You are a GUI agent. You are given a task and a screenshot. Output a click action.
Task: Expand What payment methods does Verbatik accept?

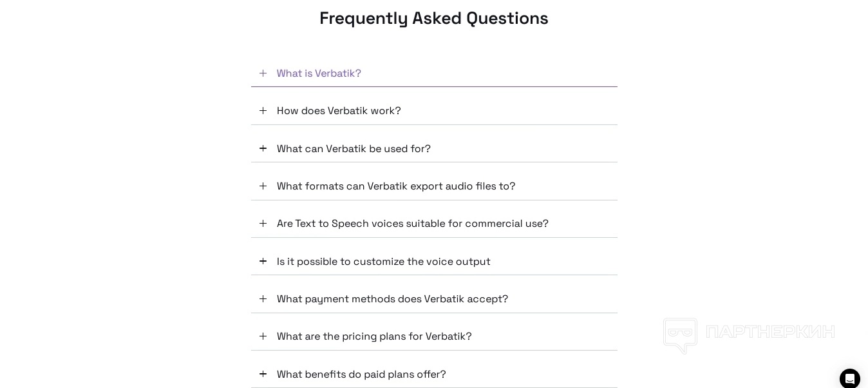point(392,299)
